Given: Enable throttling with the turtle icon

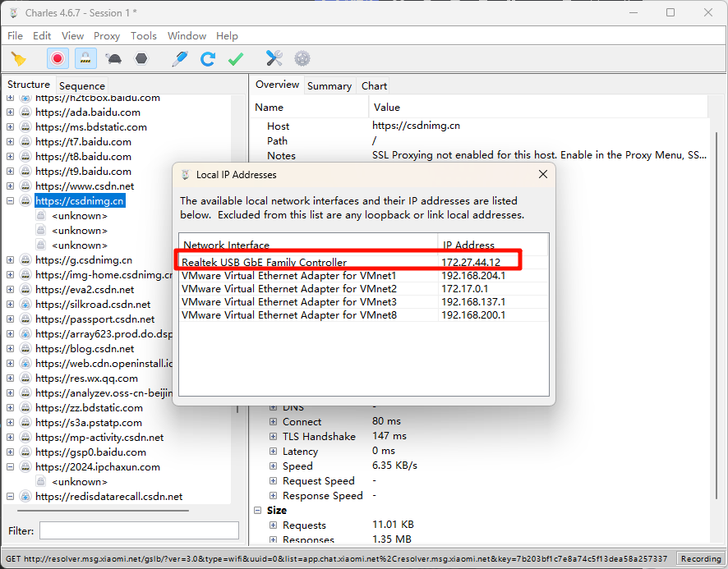Looking at the screenshot, I should (x=113, y=58).
